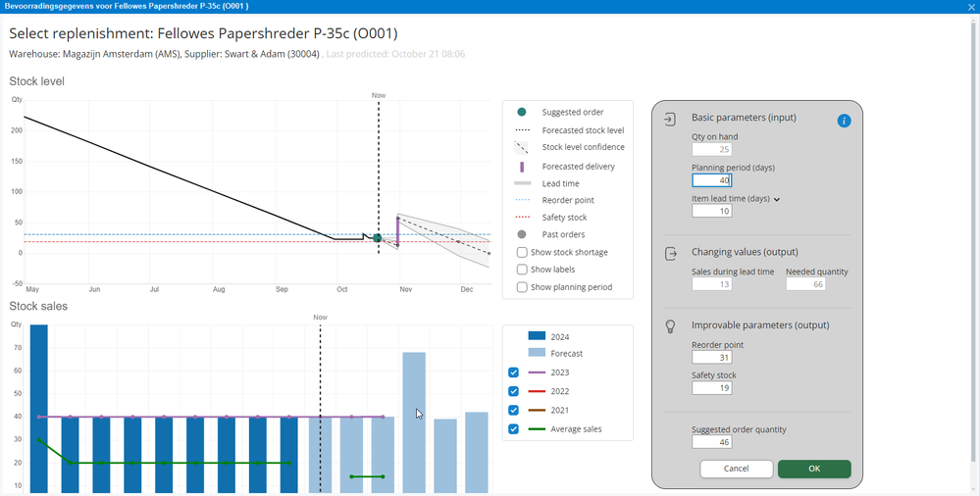Click the Forecasted delivery purple bar icon
This screenshot has width=980, height=496.
point(522,167)
